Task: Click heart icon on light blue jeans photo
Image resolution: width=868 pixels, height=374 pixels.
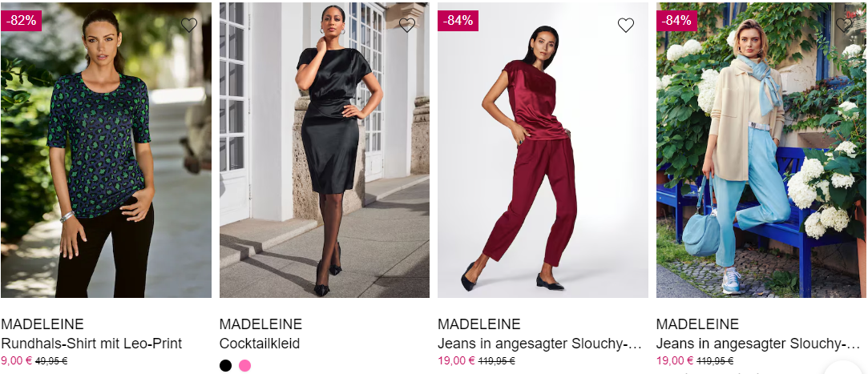Action: (844, 25)
